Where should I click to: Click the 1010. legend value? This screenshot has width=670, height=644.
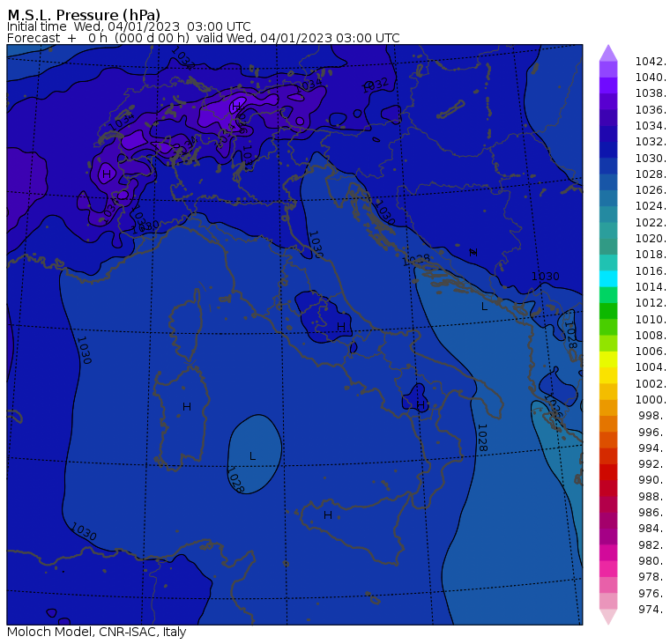point(651,319)
